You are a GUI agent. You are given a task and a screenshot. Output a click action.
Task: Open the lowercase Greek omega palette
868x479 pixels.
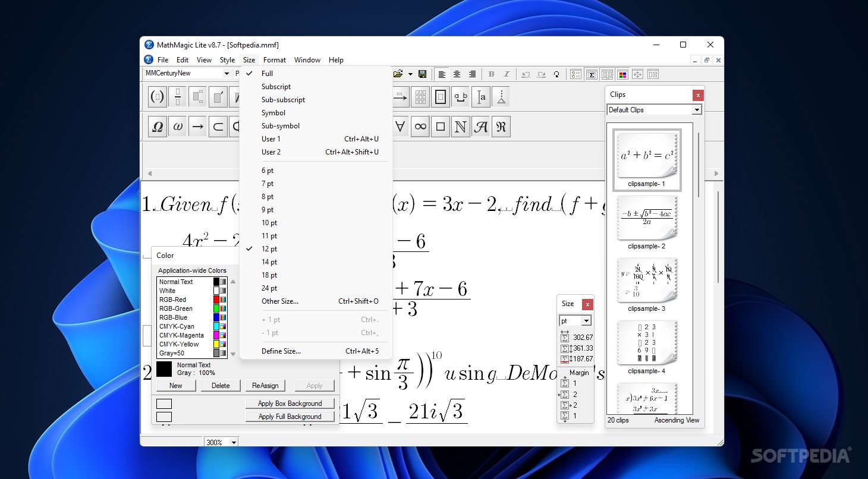178,127
